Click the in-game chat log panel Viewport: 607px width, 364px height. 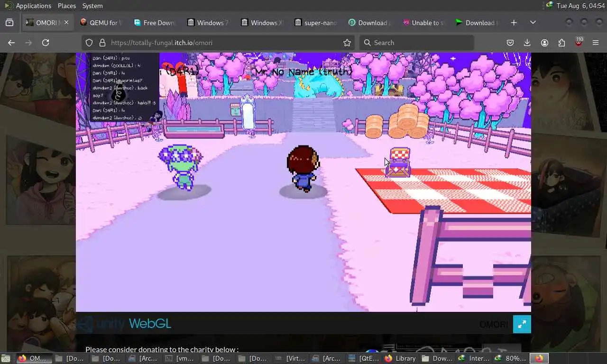[x=125, y=87]
